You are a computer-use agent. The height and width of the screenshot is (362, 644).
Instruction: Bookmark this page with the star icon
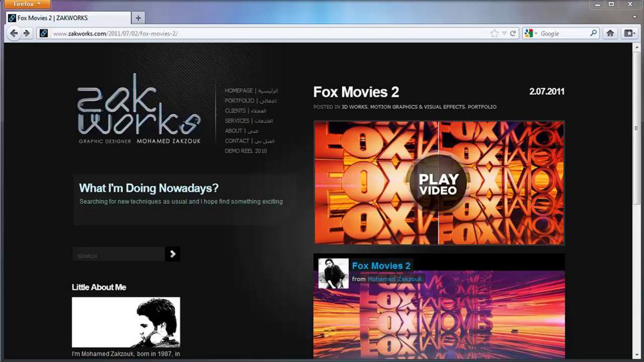coord(494,33)
